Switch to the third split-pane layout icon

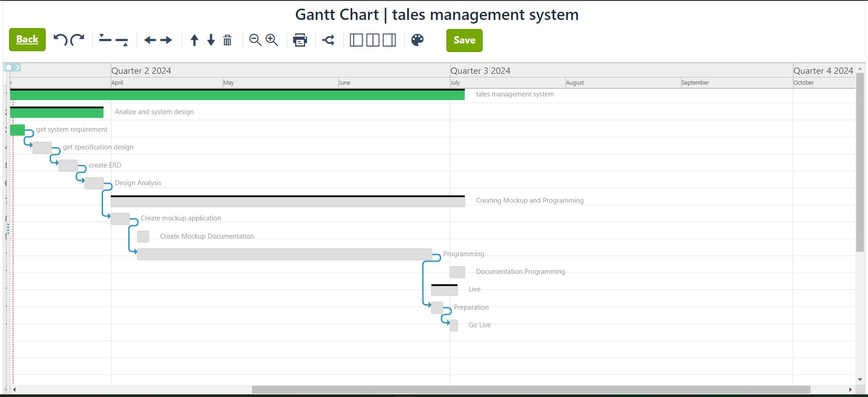389,40
